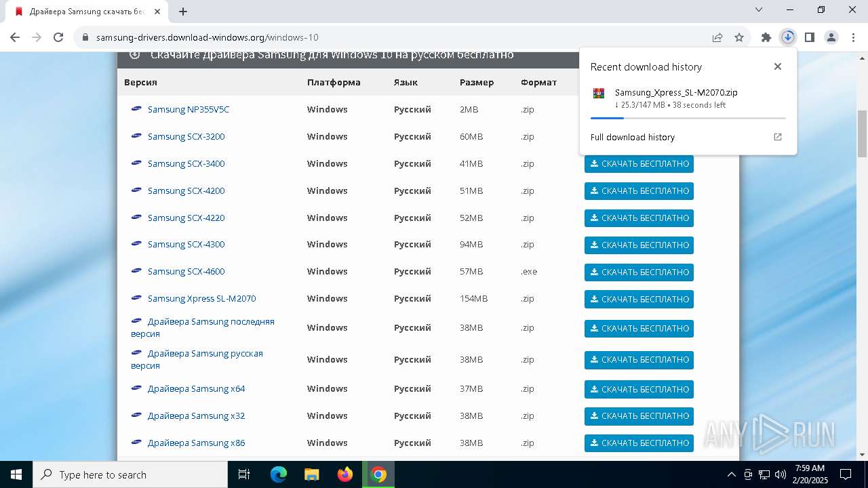Image resolution: width=868 pixels, height=488 pixels.
Task: Reload the page with the refresh icon
Action: coord(58,37)
